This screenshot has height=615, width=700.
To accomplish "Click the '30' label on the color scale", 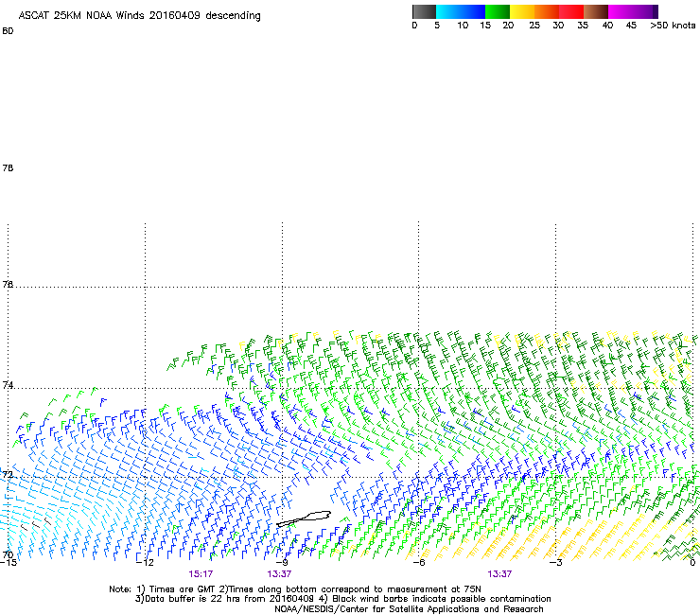I will tap(558, 26).
